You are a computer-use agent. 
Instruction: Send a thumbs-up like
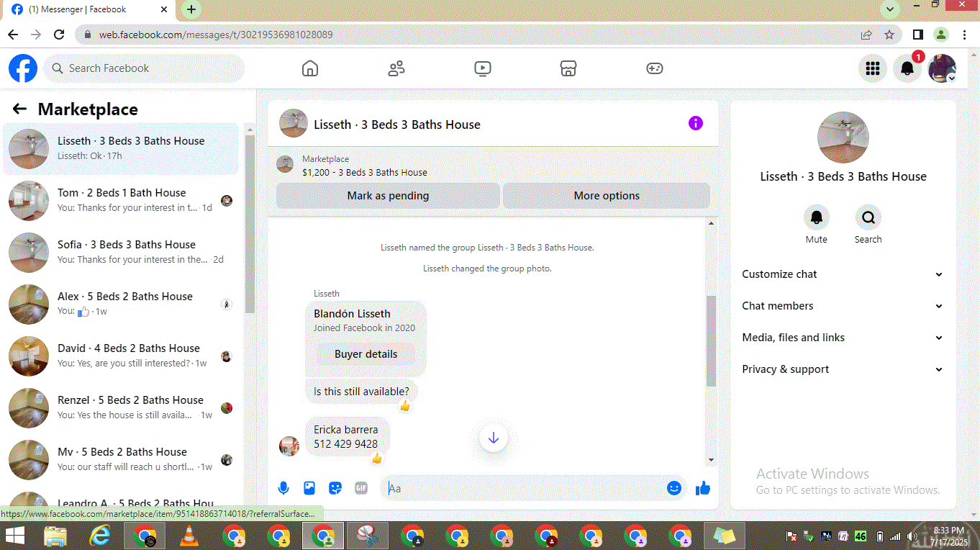(x=703, y=488)
